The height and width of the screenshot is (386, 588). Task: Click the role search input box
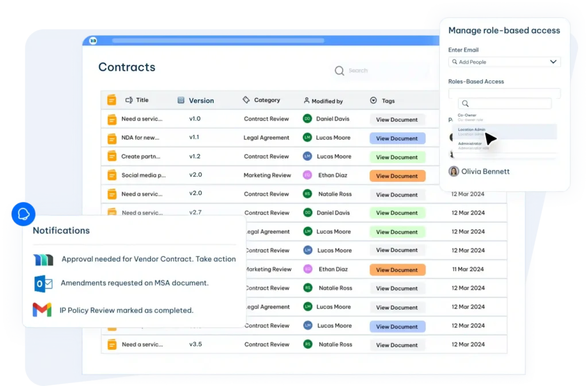point(504,103)
